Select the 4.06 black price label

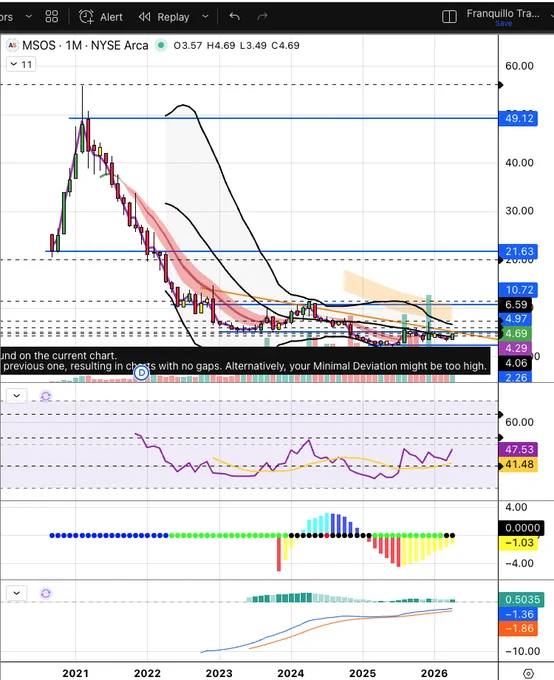pos(516,363)
